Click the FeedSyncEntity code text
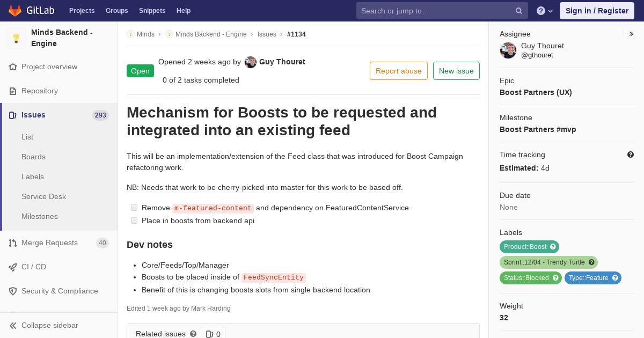The width and height of the screenshot is (644, 338). pos(274,277)
